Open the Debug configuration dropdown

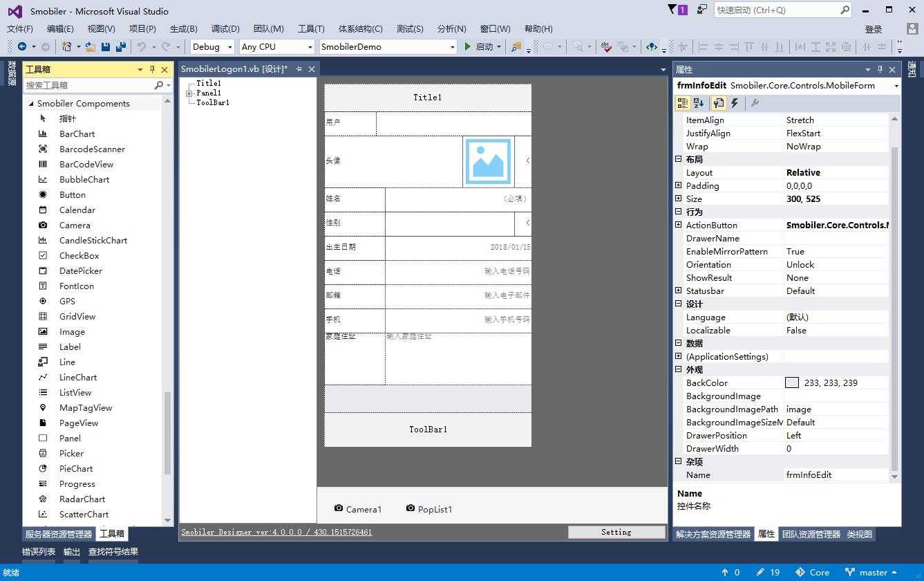tap(213, 47)
